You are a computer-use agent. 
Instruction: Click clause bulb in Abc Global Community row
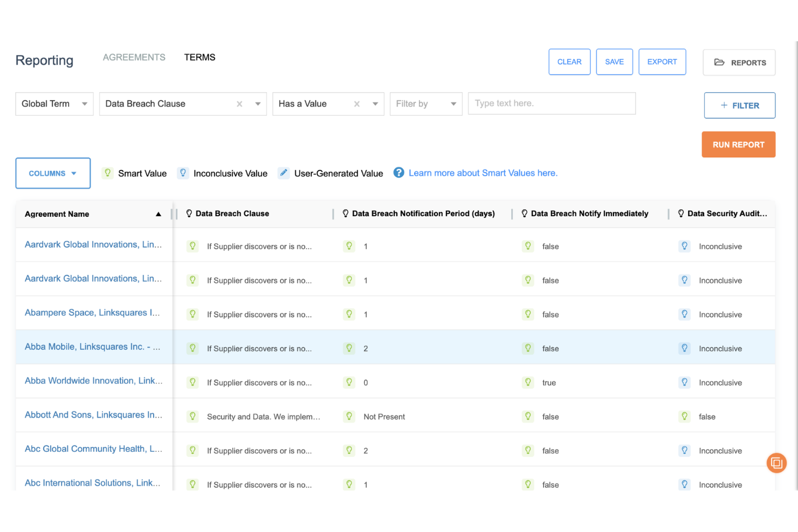coord(192,450)
